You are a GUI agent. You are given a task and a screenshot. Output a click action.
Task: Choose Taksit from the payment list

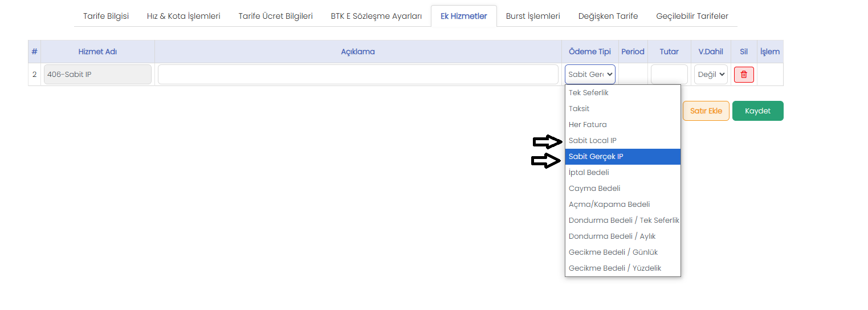coord(623,108)
